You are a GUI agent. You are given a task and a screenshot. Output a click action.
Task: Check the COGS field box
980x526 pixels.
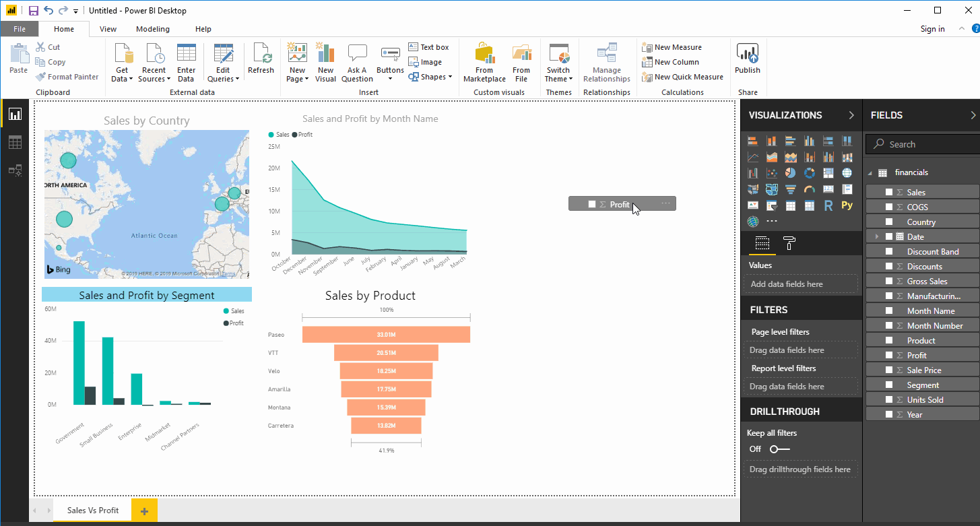click(889, 207)
